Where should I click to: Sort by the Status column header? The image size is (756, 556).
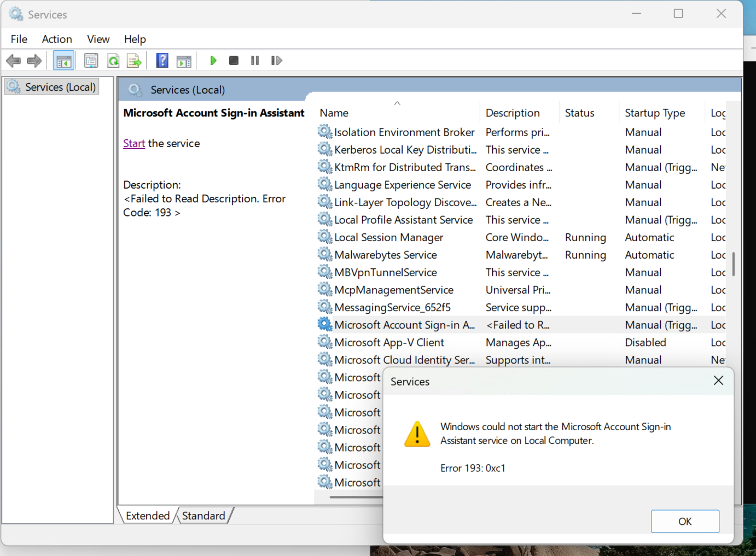[x=589, y=113]
